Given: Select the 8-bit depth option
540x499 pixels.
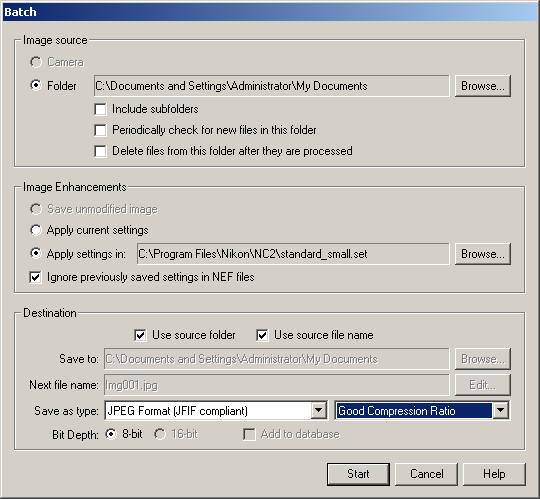Looking at the screenshot, I should pos(111,434).
